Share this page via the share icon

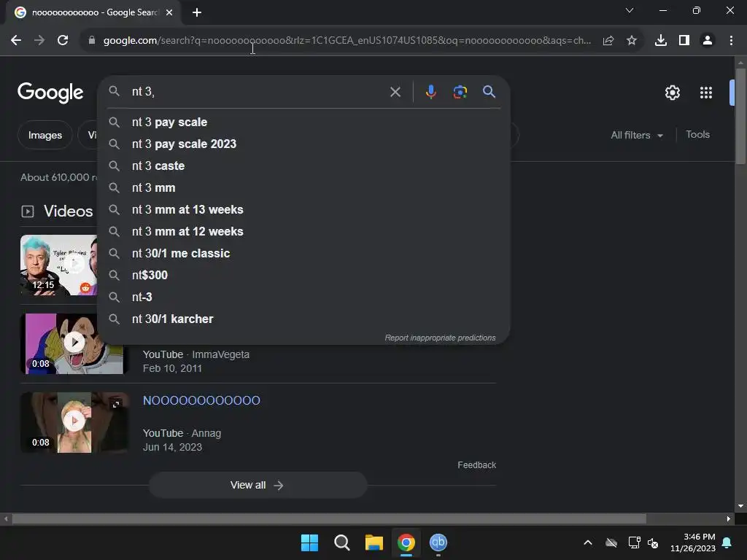click(608, 41)
